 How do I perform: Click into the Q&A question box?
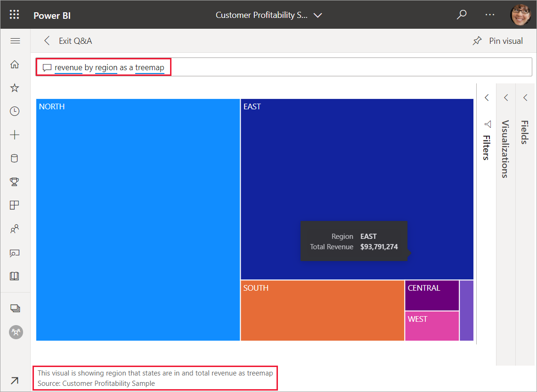pos(284,67)
